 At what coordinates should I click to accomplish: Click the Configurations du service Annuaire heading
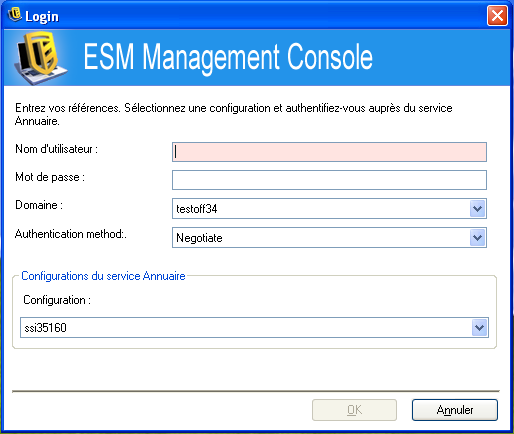pos(103,276)
